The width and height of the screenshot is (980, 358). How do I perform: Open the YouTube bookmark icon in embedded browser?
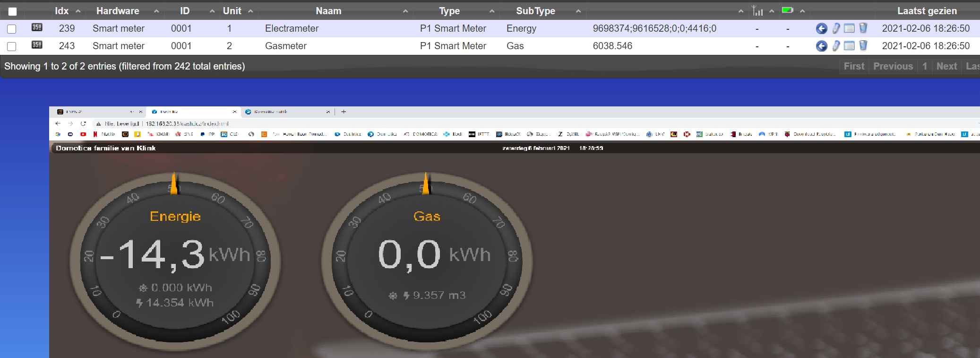tap(83, 134)
